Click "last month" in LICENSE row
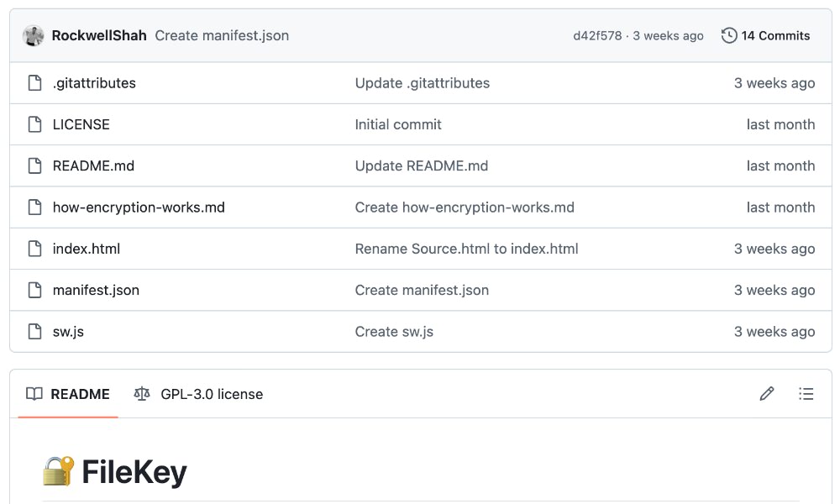The image size is (840, 504). pos(780,124)
